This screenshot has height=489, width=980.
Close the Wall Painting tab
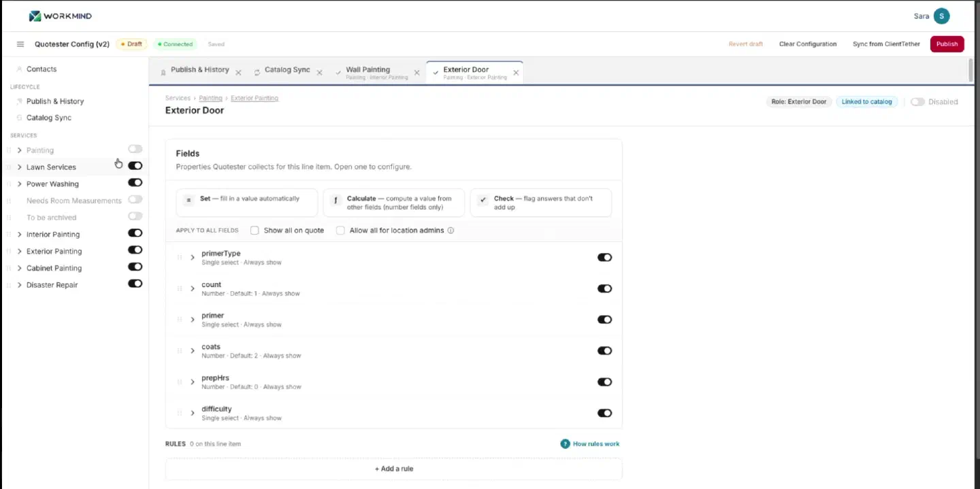click(x=416, y=72)
